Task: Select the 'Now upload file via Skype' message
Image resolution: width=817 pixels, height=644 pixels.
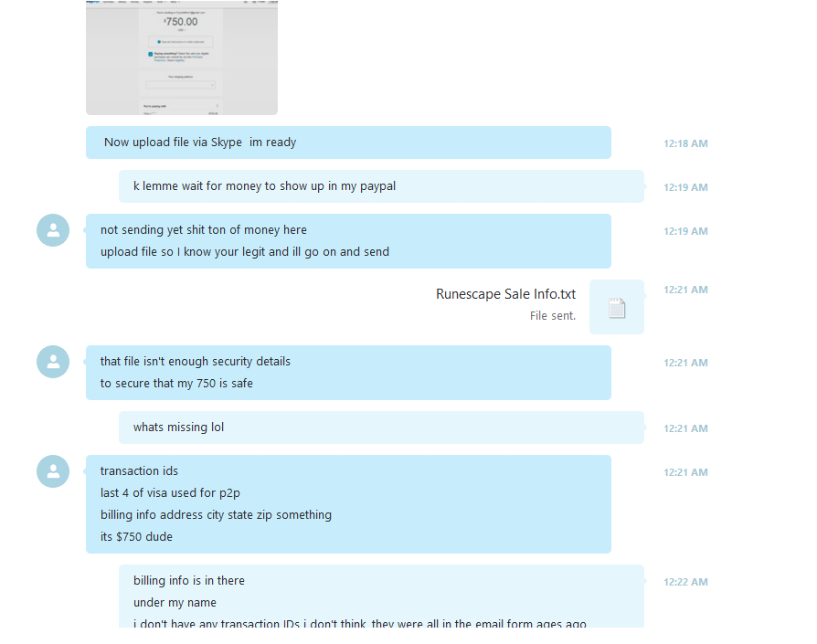Action: [348, 143]
